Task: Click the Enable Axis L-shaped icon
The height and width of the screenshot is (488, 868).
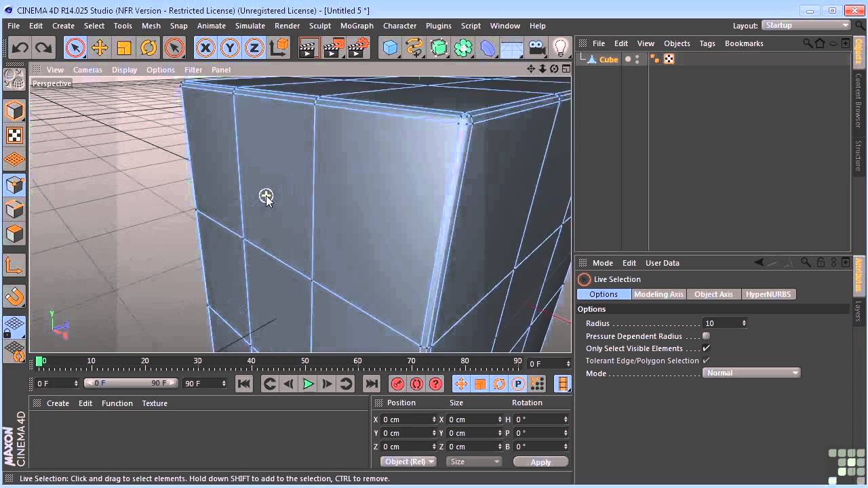Action: click(14, 266)
